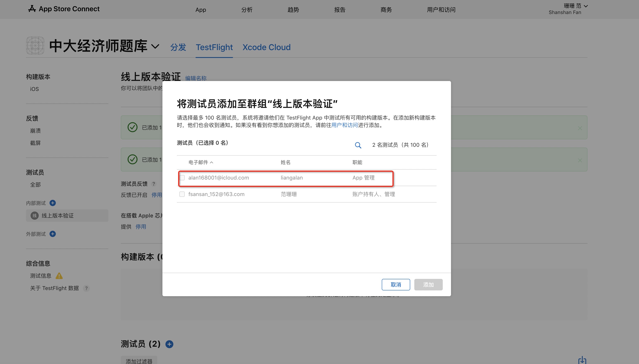Click the plus icon next to 测试员 (2)

coord(169,344)
